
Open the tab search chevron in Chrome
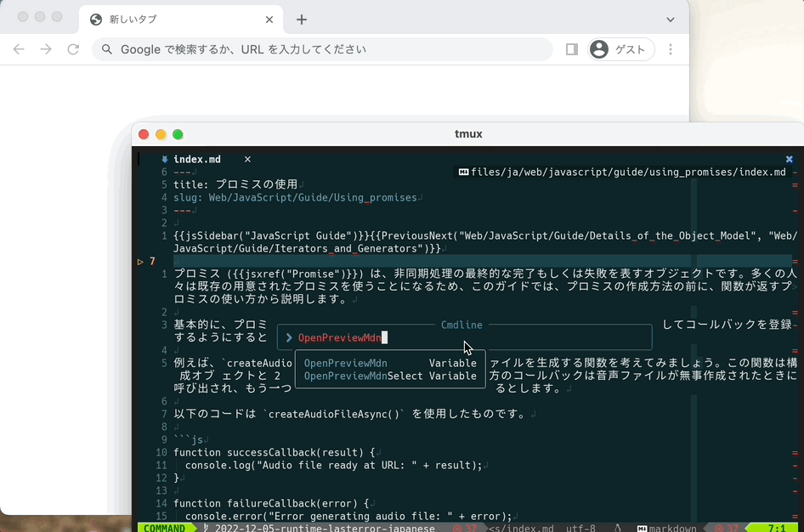(670, 19)
